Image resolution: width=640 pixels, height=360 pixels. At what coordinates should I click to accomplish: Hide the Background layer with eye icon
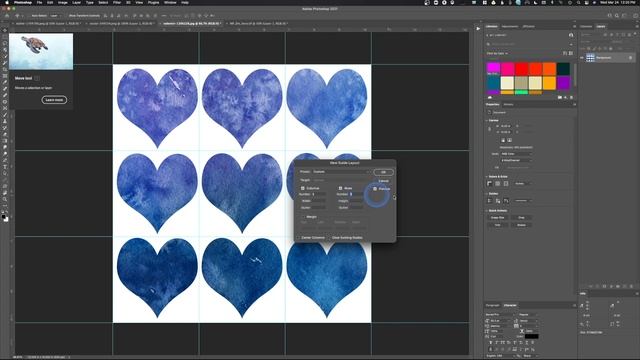coord(582,58)
